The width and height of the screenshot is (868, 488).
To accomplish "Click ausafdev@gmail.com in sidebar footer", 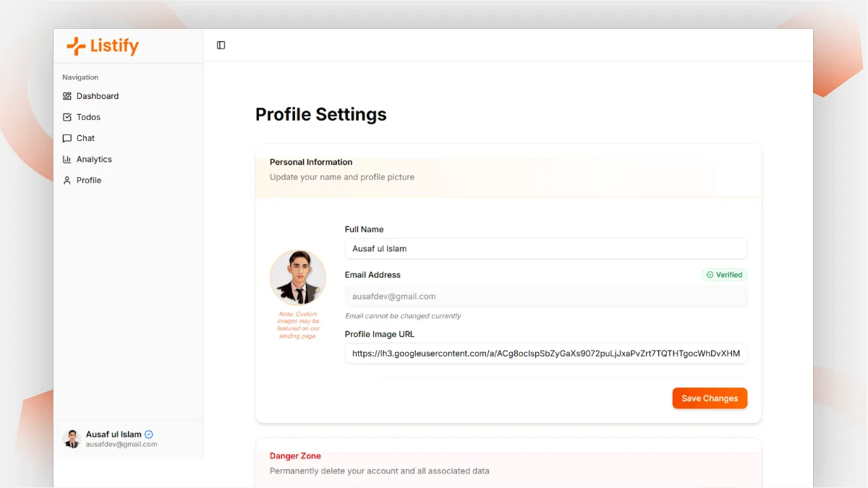I will pos(122,445).
